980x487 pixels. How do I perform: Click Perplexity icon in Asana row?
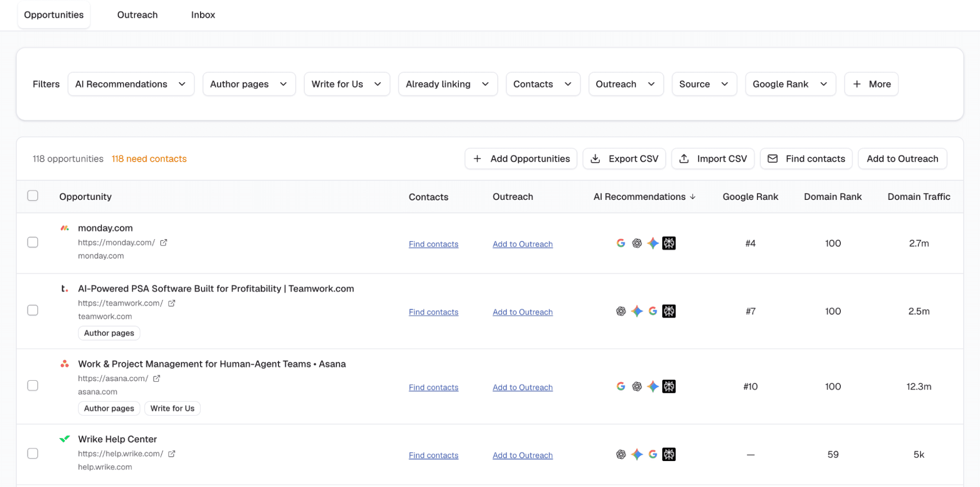(669, 387)
